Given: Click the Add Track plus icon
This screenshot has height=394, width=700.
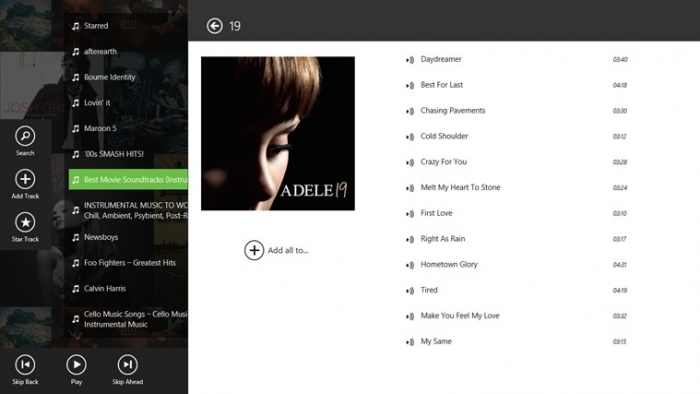Looking at the screenshot, I should pyautogui.click(x=25, y=179).
